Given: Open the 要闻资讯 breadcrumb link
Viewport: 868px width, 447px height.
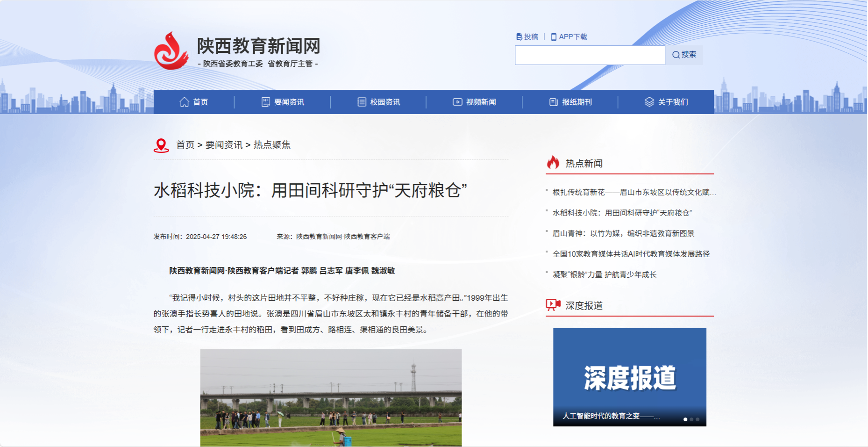Looking at the screenshot, I should pyautogui.click(x=224, y=145).
